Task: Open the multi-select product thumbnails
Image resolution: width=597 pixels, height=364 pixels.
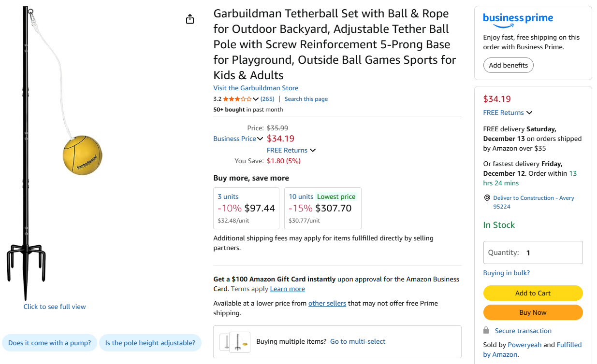Action: (235, 342)
